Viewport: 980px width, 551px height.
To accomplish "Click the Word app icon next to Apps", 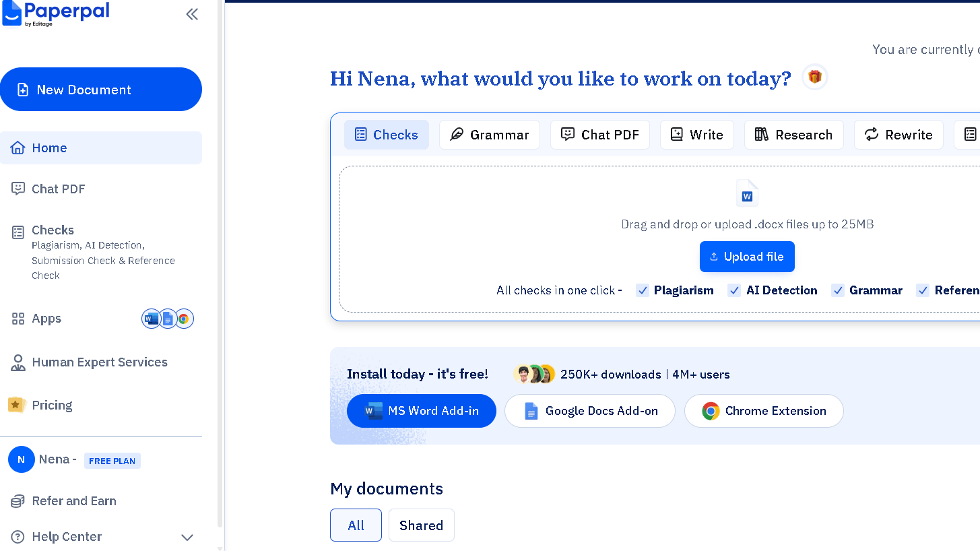I will pyautogui.click(x=151, y=319).
